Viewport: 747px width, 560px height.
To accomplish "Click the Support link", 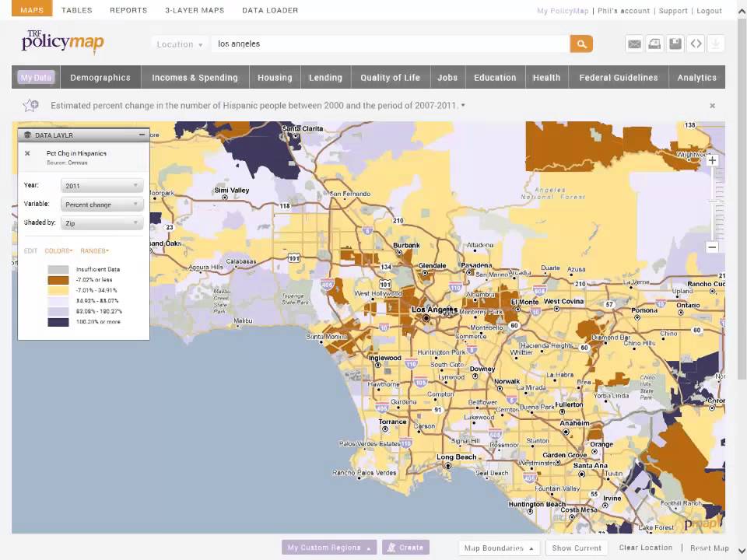I will click(673, 10).
